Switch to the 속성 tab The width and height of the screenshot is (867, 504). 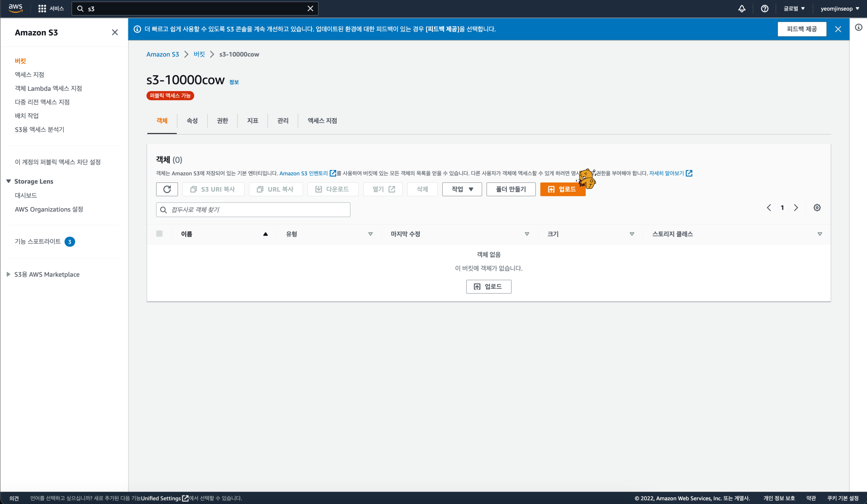click(192, 121)
